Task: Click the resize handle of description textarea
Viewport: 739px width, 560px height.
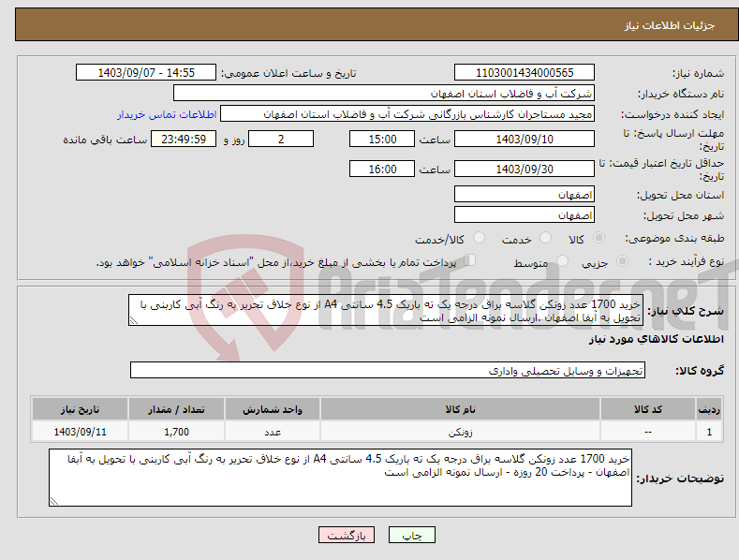Action: click(x=134, y=320)
